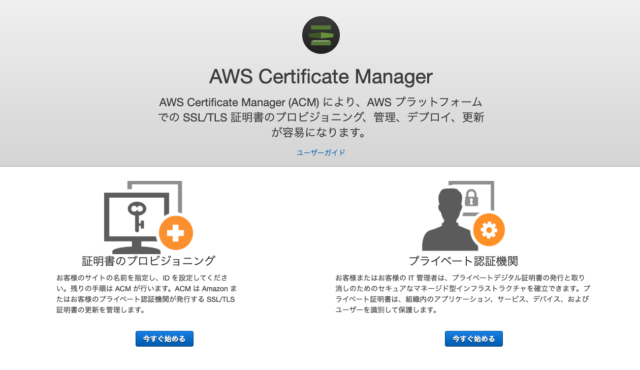This screenshot has height=370, width=640.
Task: Click the orange gear badge icon
Action: point(489,230)
